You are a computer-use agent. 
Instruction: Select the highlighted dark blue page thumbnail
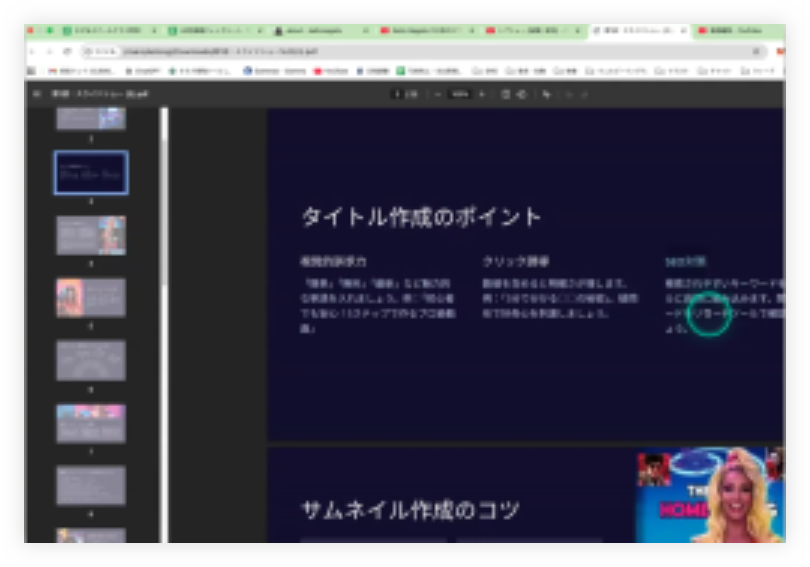91,172
